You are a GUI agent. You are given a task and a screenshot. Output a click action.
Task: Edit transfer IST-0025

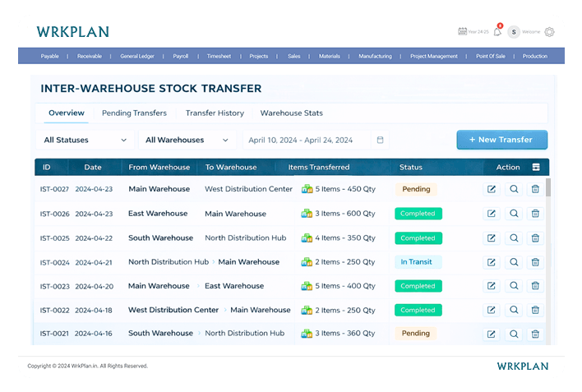(491, 238)
